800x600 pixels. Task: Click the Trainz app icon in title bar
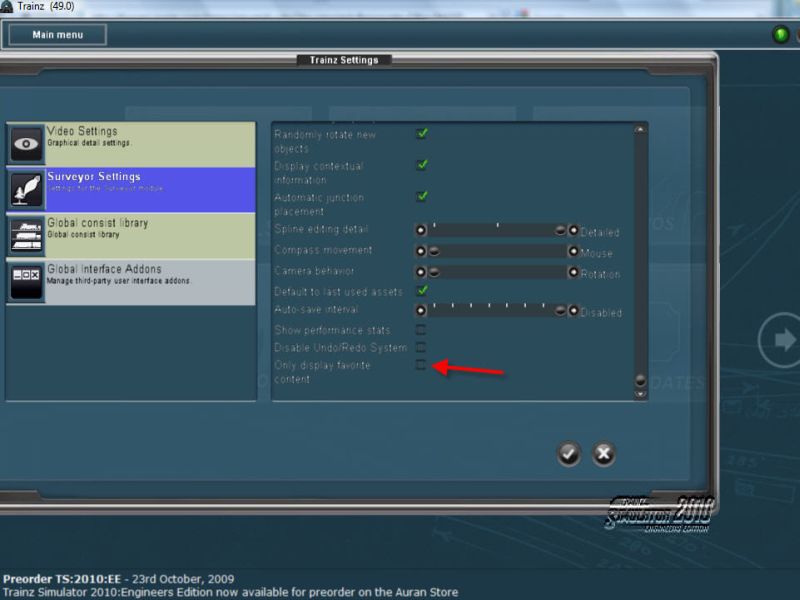pos(6,7)
